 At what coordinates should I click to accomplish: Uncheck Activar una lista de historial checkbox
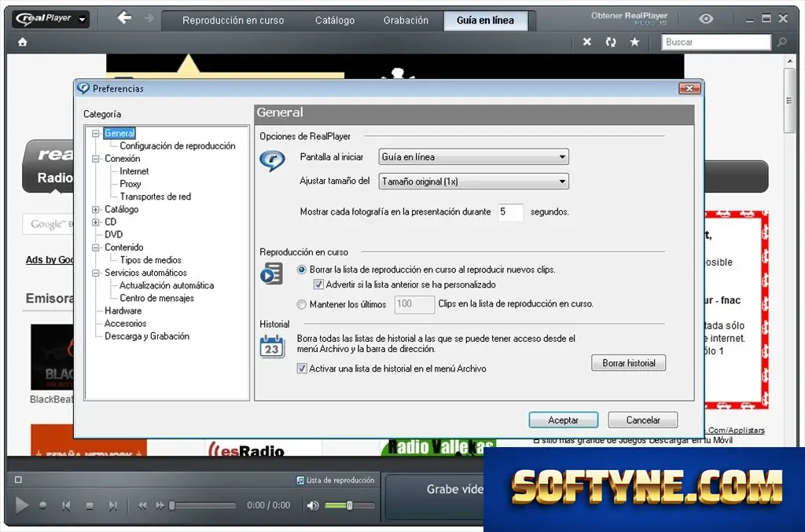[302, 369]
